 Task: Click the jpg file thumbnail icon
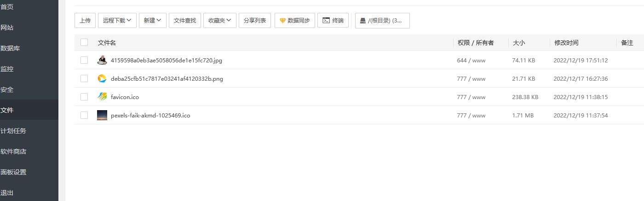[x=102, y=60]
